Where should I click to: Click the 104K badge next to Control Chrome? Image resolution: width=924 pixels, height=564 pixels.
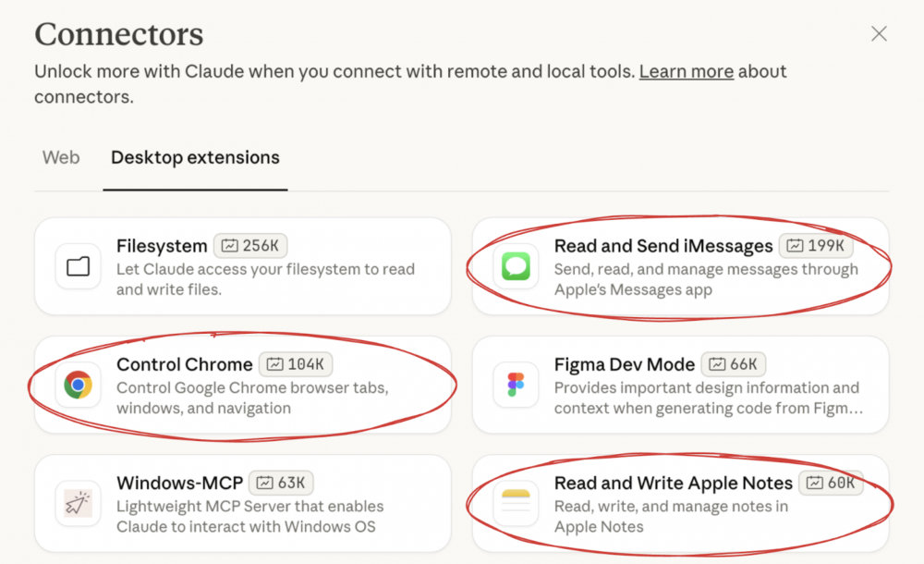pos(297,364)
